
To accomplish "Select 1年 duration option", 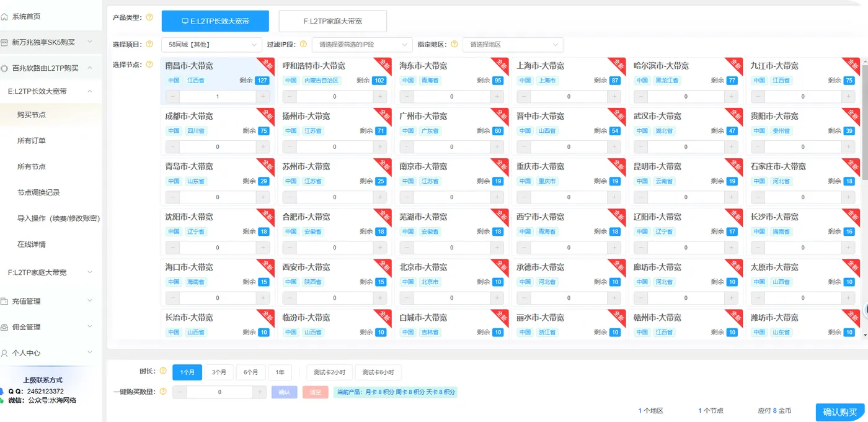I will [280, 372].
